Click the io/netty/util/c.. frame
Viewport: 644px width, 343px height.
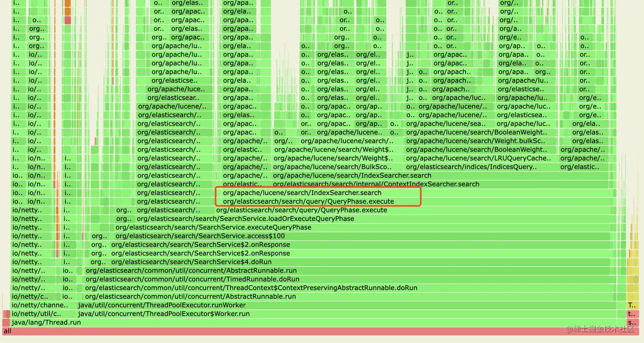click(x=43, y=314)
